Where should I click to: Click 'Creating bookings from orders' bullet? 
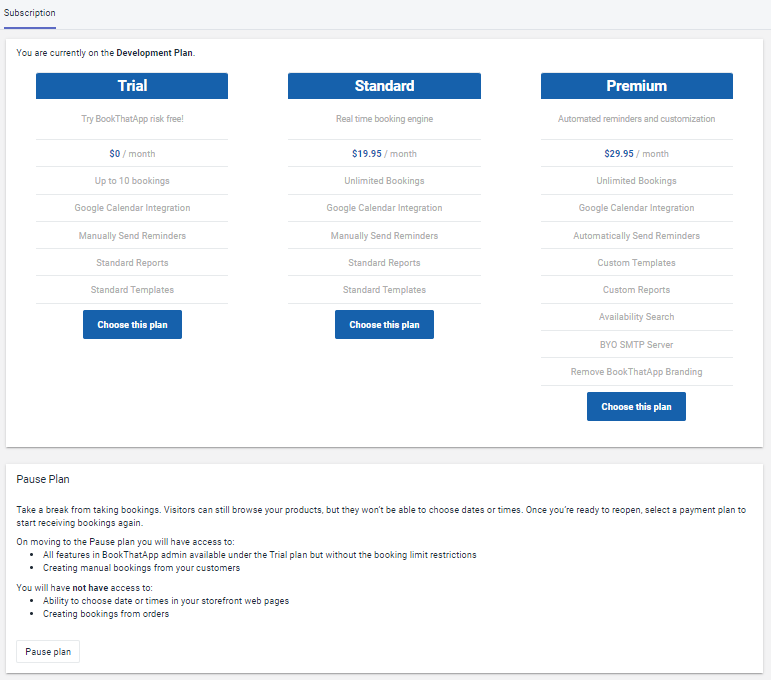tap(106, 614)
